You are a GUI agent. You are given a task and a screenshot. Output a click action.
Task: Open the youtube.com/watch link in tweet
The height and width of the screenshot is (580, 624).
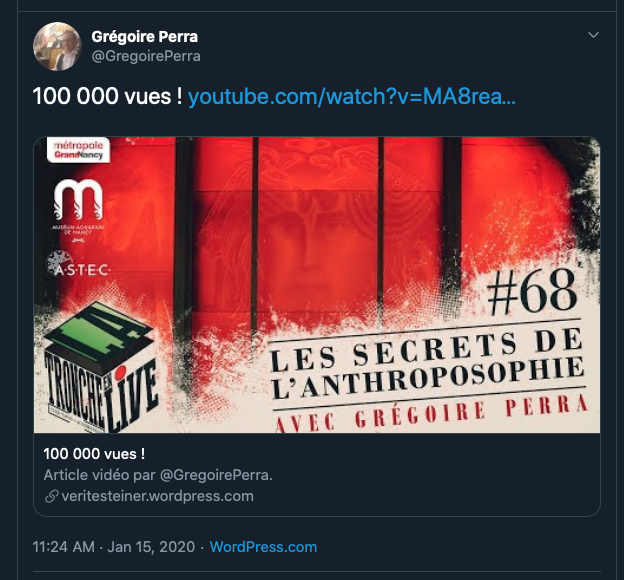point(351,97)
